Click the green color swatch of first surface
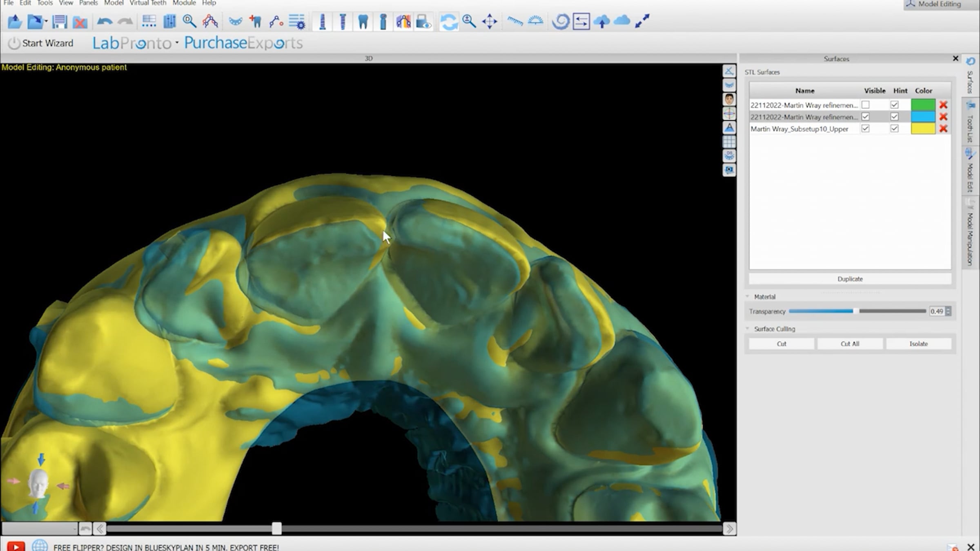The image size is (980, 551). tap(923, 105)
